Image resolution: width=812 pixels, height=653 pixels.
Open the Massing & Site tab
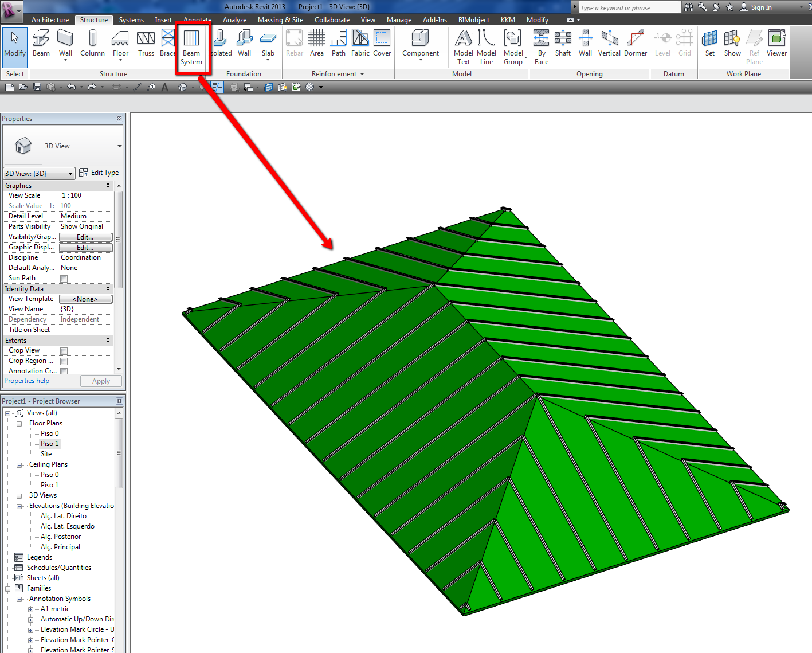280,20
